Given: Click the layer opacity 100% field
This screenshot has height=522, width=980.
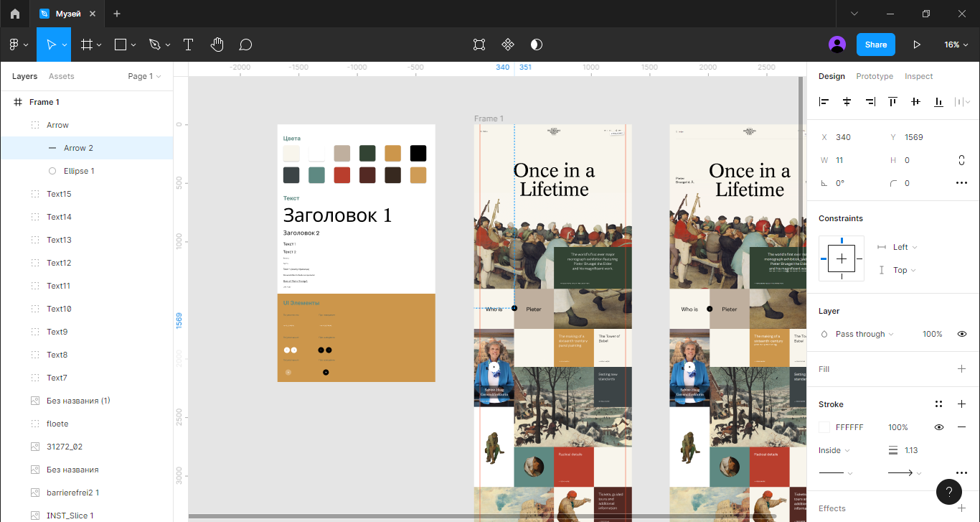Looking at the screenshot, I should pos(932,334).
